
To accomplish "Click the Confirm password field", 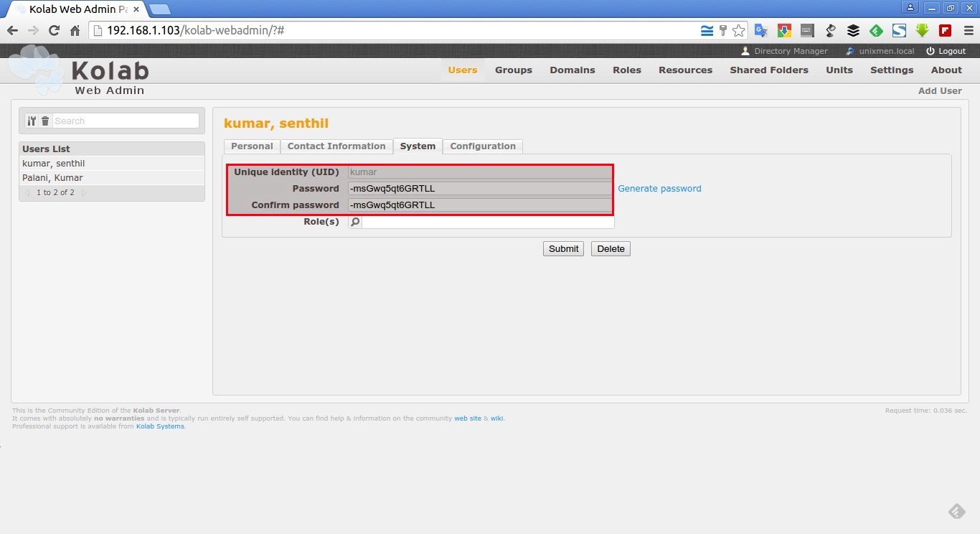I will [480, 205].
